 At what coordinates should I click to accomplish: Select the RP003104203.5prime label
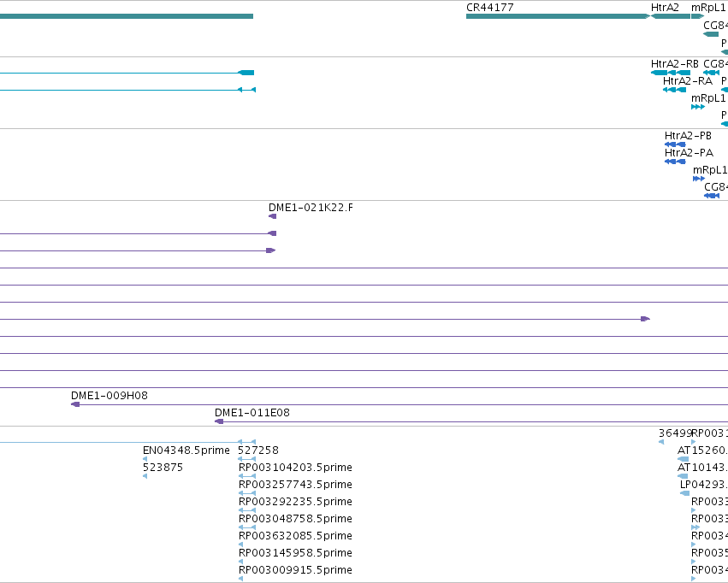(x=295, y=468)
